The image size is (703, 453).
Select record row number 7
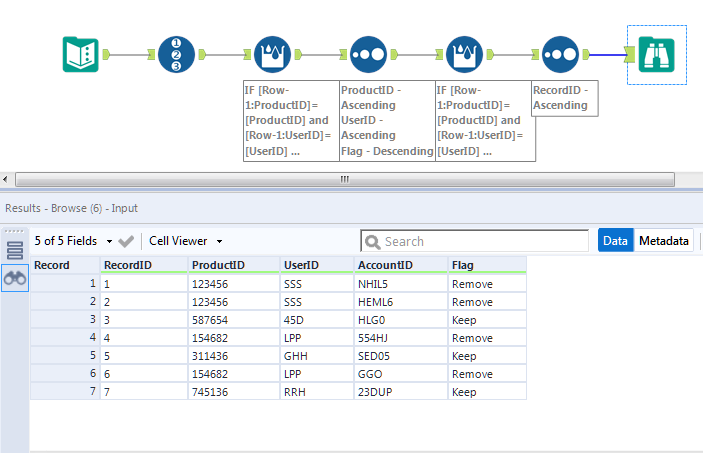point(65,392)
